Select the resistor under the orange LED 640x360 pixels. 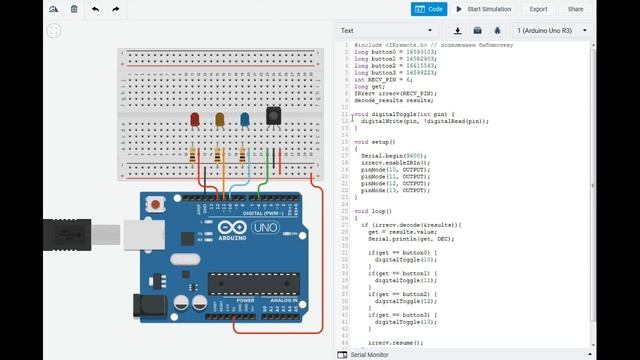pos(218,156)
